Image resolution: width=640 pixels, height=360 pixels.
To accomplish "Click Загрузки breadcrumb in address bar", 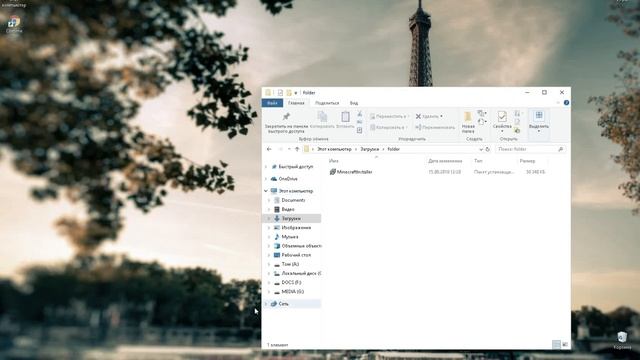I will pyautogui.click(x=369, y=149).
